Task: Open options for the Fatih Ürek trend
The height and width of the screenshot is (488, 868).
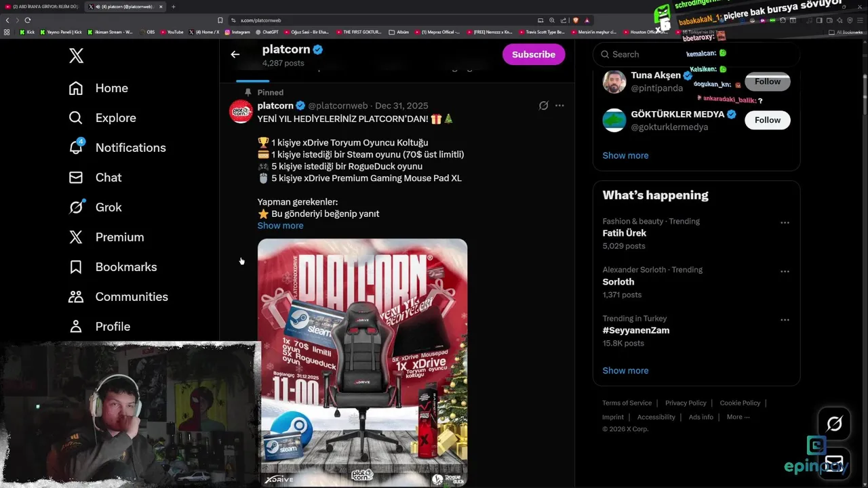Action: pyautogui.click(x=785, y=222)
